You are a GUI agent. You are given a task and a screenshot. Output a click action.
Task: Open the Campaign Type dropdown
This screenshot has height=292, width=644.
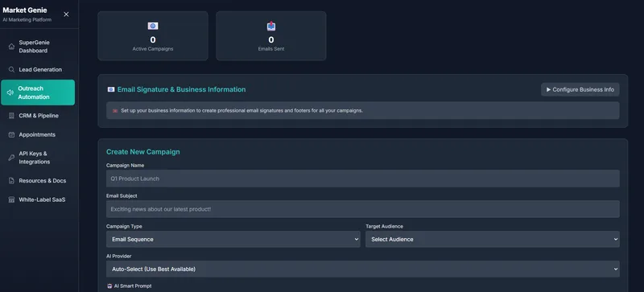(x=233, y=239)
